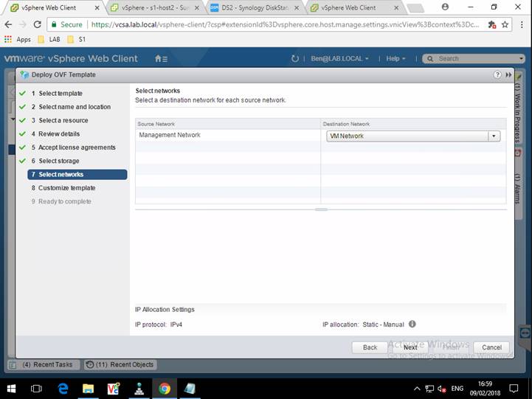The width and height of the screenshot is (532, 399).
Task: Open the Deploy OVF wizard help icon
Action: pos(497,74)
